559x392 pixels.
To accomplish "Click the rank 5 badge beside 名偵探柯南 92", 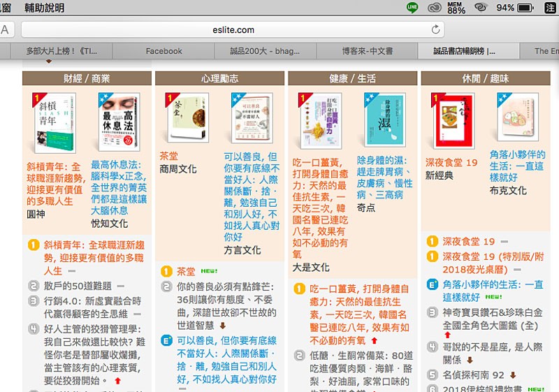I will coord(432,375).
